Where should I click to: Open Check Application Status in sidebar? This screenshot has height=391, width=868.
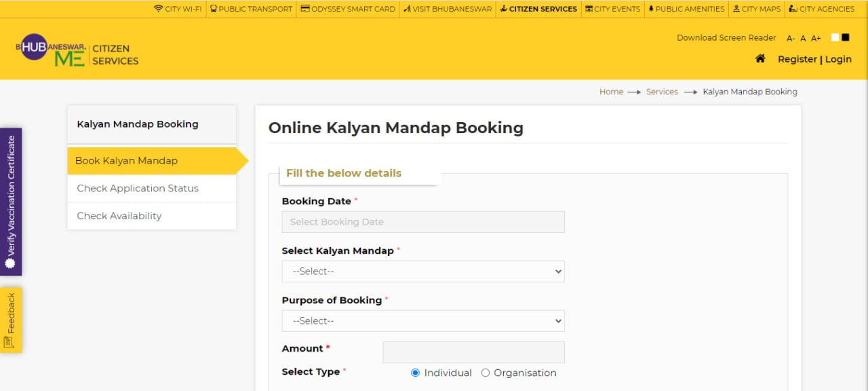(x=138, y=189)
